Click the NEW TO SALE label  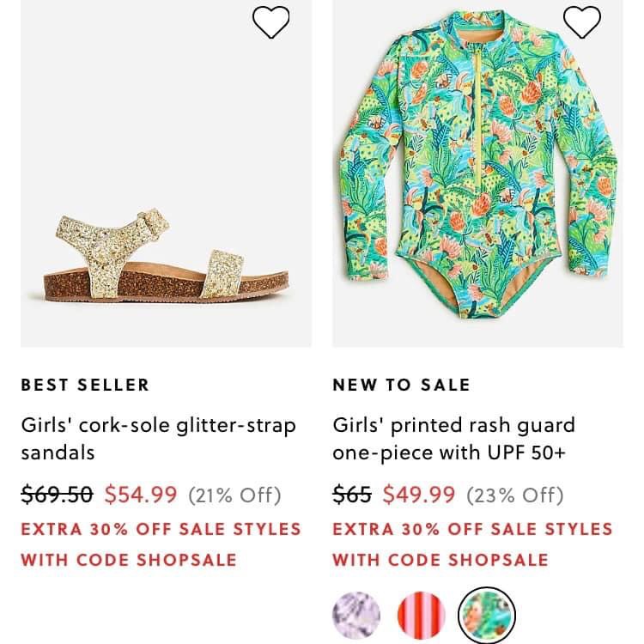401,385
